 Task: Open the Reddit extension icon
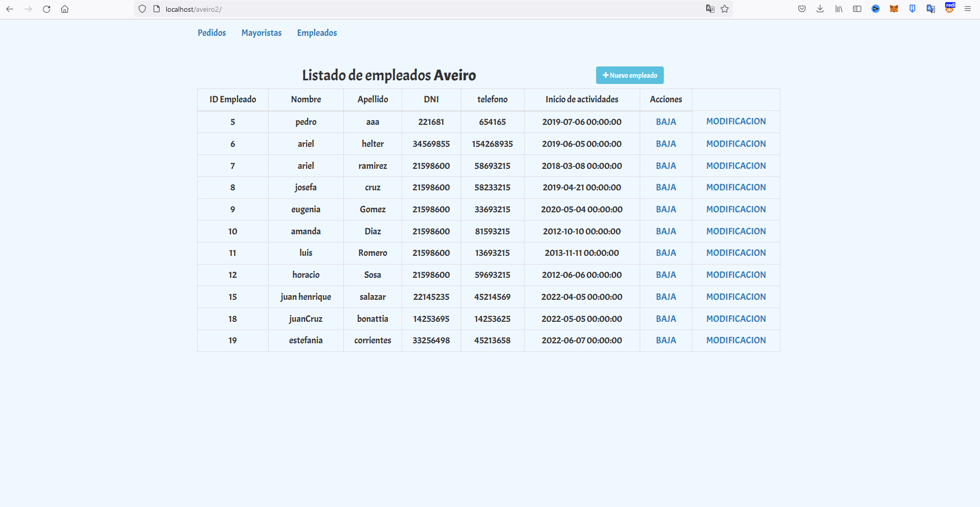(949, 8)
